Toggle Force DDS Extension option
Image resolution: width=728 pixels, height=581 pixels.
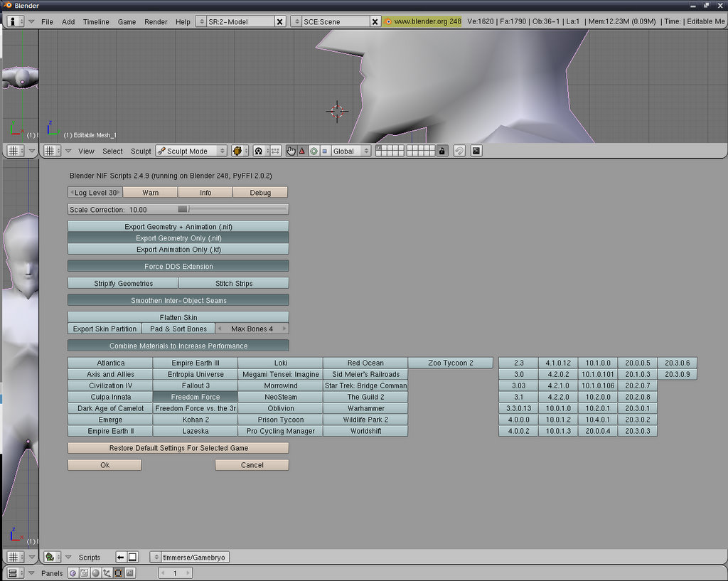click(178, 266)
